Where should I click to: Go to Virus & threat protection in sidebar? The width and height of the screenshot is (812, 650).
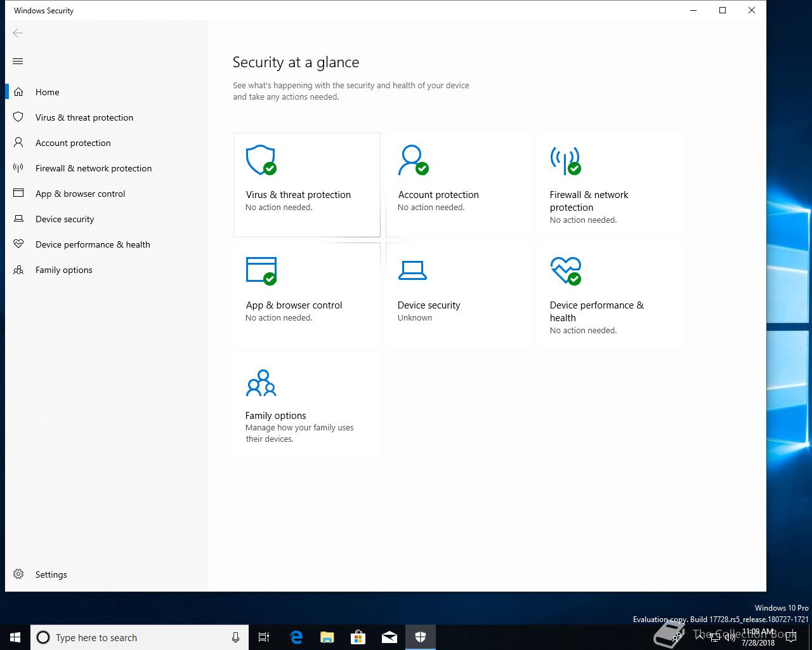click(x=84, y=117)
